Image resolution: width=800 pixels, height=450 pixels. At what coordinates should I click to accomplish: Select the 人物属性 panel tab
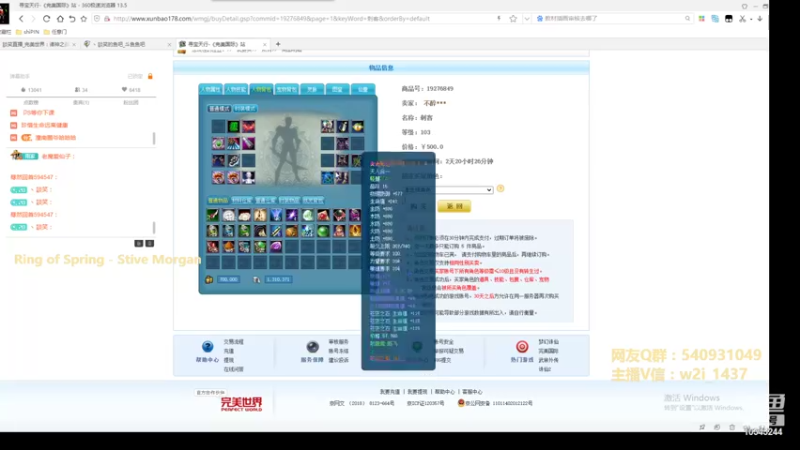click(x=210, y=89)
